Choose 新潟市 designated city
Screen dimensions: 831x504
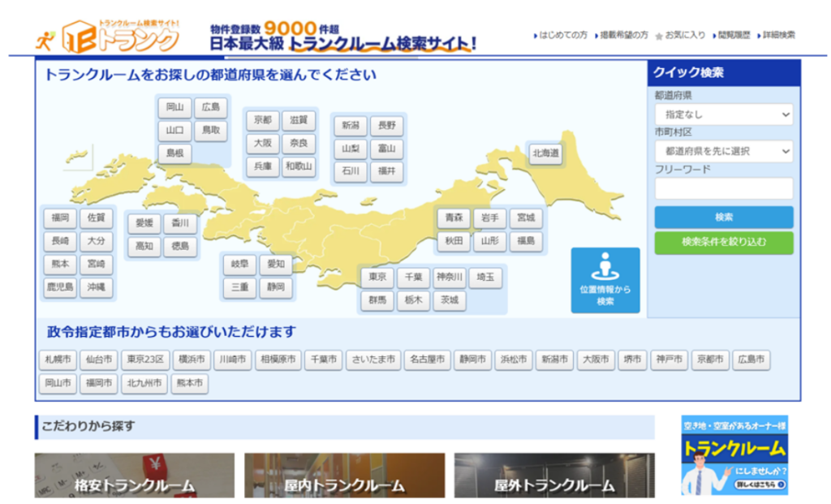(x=554, y=360)
